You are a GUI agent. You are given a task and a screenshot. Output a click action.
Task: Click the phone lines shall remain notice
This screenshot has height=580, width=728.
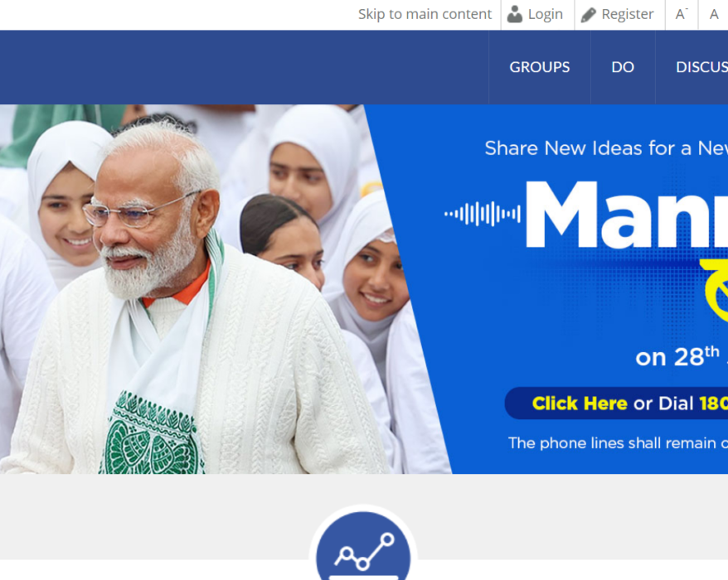tap(618, 443)
